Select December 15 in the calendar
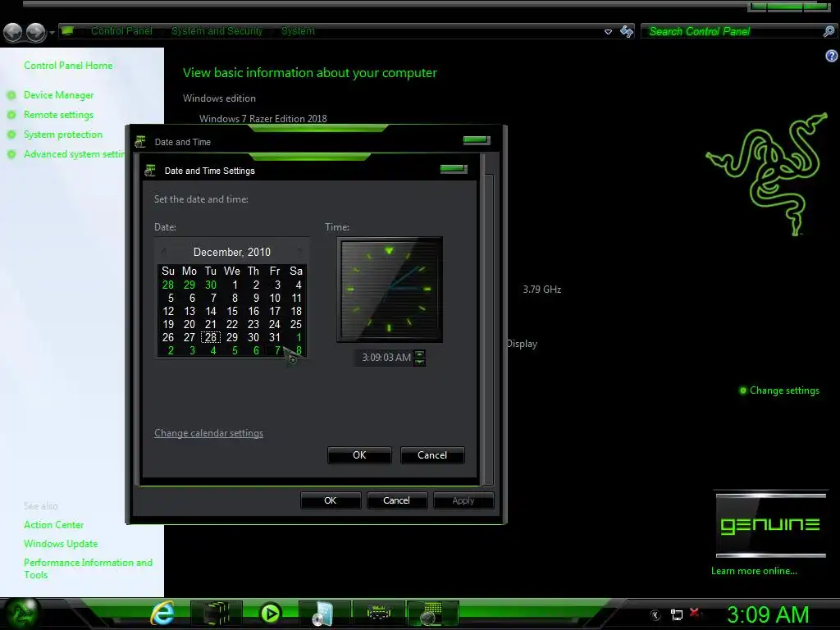 point(232,311)
